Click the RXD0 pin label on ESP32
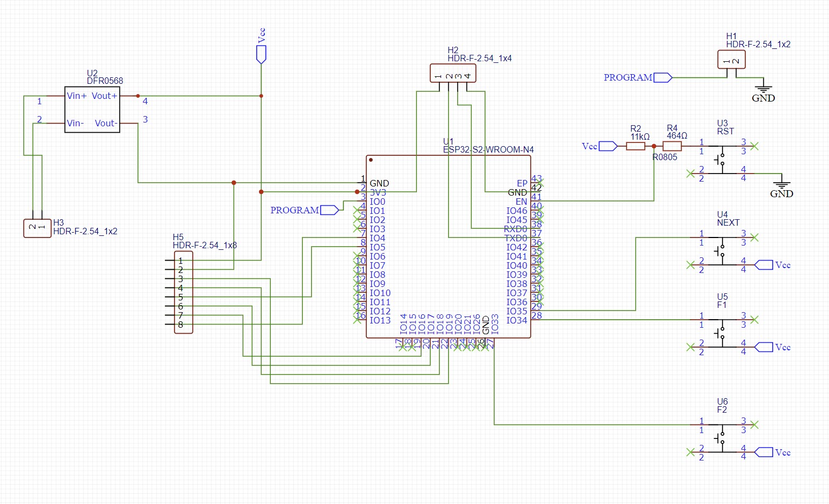This screenshot has height=504, width=829. (x=515, y=229)
